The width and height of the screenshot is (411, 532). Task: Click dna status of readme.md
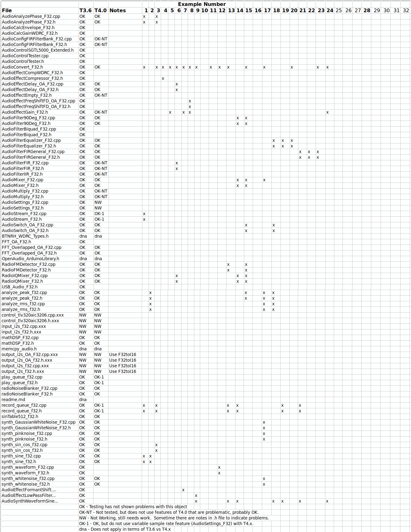(x=86, y=400)
